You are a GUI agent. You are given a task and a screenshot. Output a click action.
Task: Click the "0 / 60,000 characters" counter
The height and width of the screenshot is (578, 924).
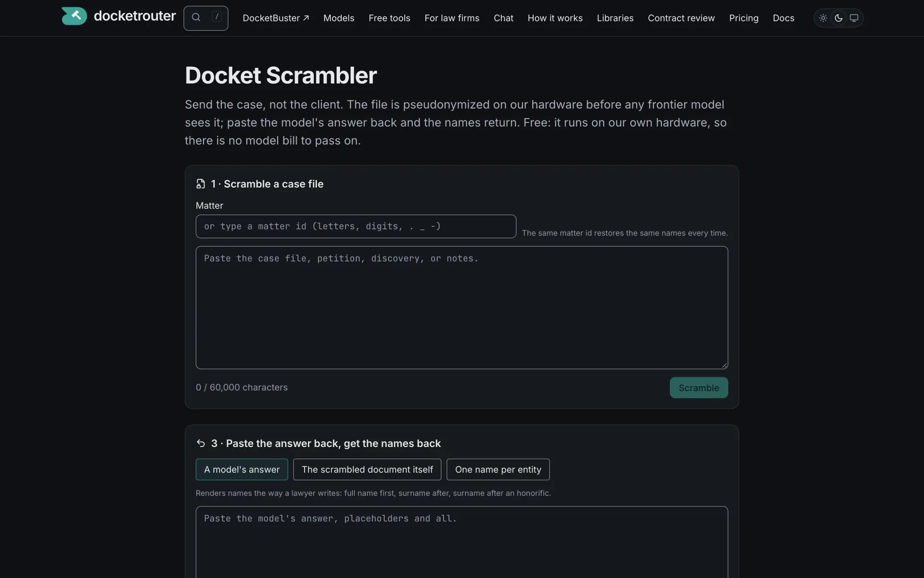coord(242,387)
